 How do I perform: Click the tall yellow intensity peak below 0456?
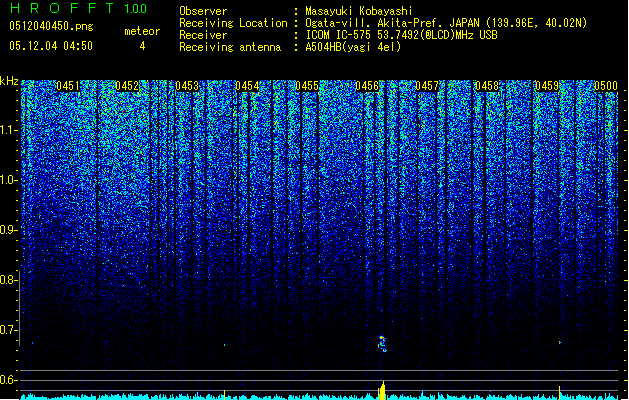(x=382, y=391)
